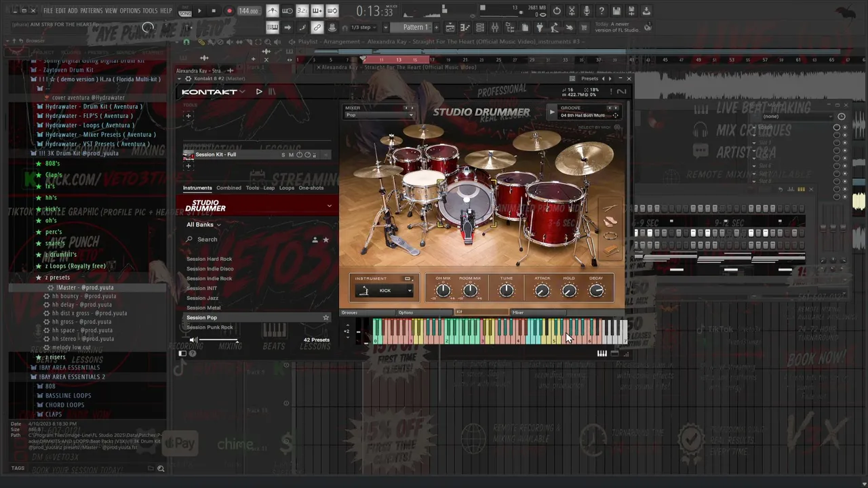Screen dimensions: 868x488
Task: Click the record button in the transport bar
Action: [229, 11]
